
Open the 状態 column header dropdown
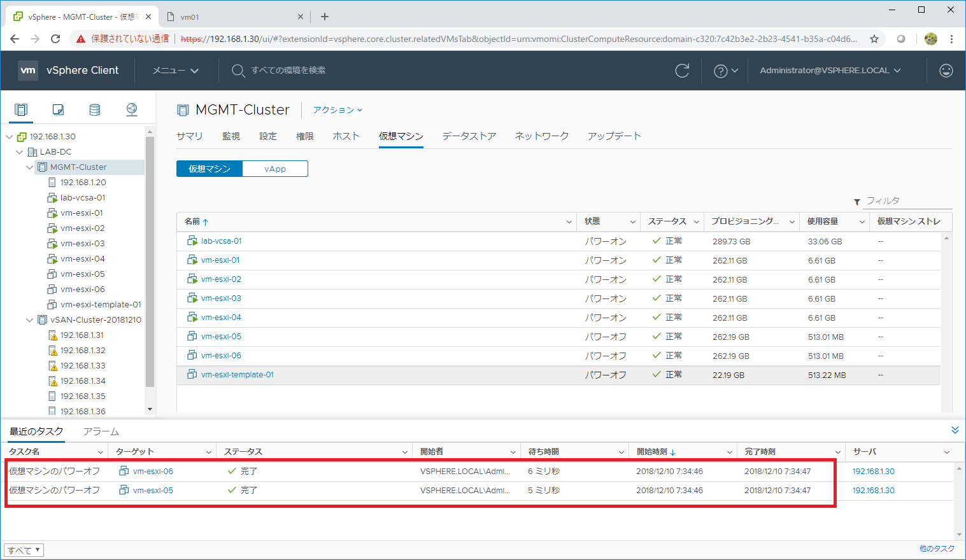633,221
